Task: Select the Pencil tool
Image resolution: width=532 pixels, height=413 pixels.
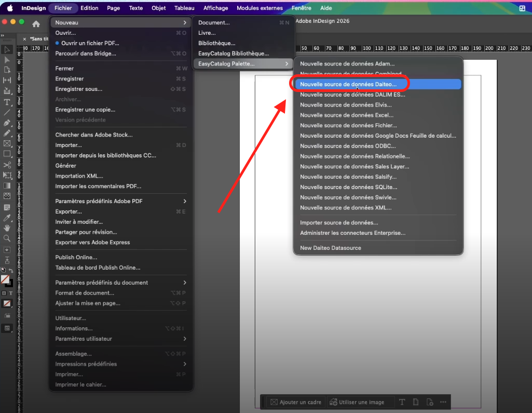Action: click(x=7, y=133)
